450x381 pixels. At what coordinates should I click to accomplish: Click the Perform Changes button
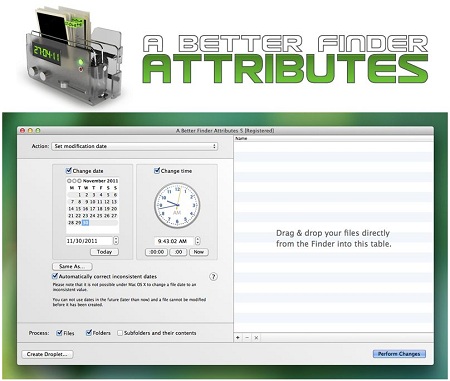tap(399, 354)
